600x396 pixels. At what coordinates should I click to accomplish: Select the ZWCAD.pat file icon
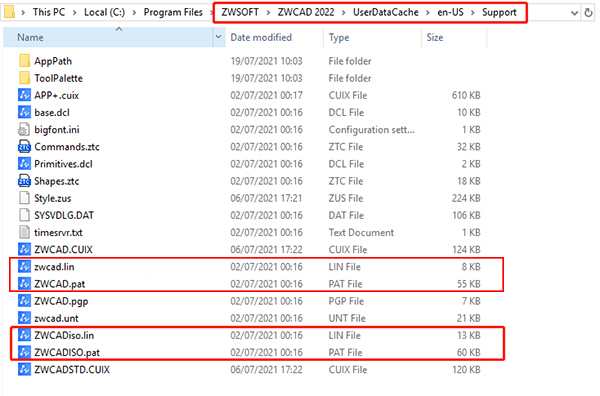click(x=24, y=284)
